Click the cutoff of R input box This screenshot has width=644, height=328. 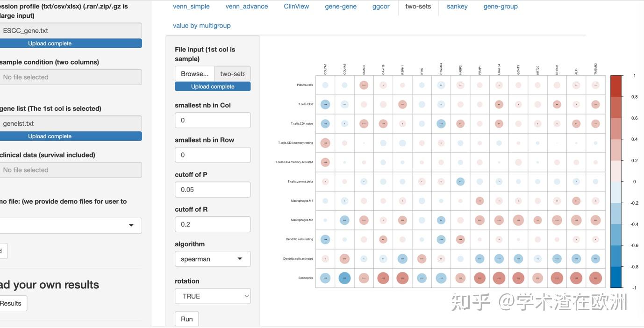point(213,224)
